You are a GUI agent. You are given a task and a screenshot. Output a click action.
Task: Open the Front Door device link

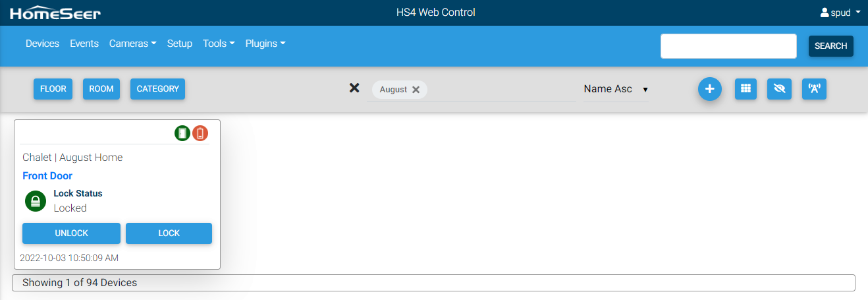pyautogui.click(x=47, y=176)
